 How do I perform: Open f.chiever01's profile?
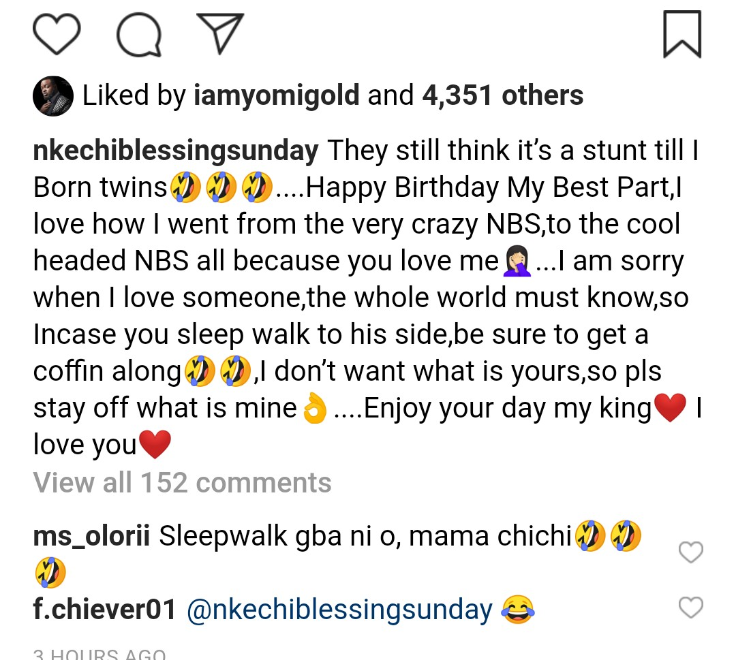click(x=105, y=609)
